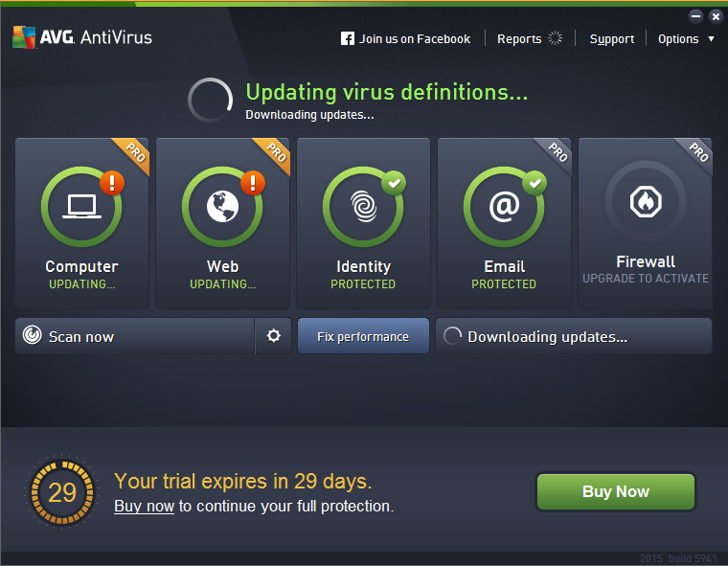This screenshot has height=566, width=728.
Task: Click PRO ribbon on Firewall tile
Action: point(697,153)
